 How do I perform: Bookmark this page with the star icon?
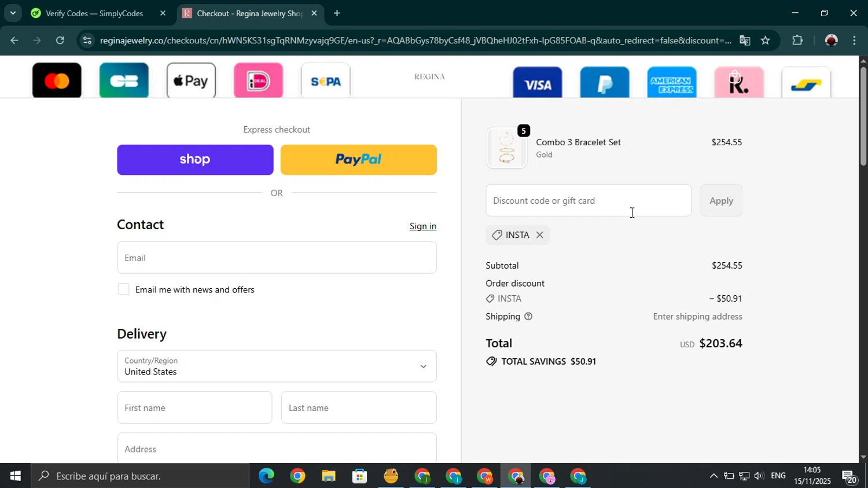[x=766, y=41]
